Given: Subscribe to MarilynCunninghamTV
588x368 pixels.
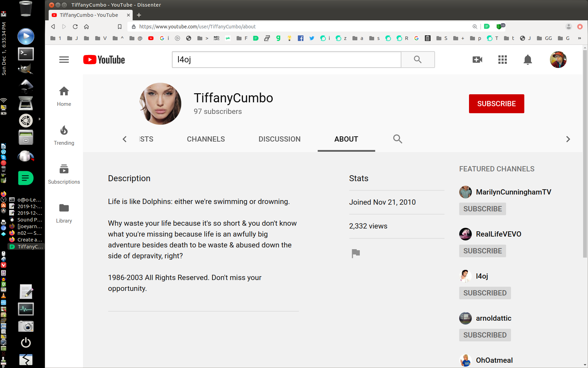Looking at the screenshot, I should pyautogui.click(x=482, y=209).
